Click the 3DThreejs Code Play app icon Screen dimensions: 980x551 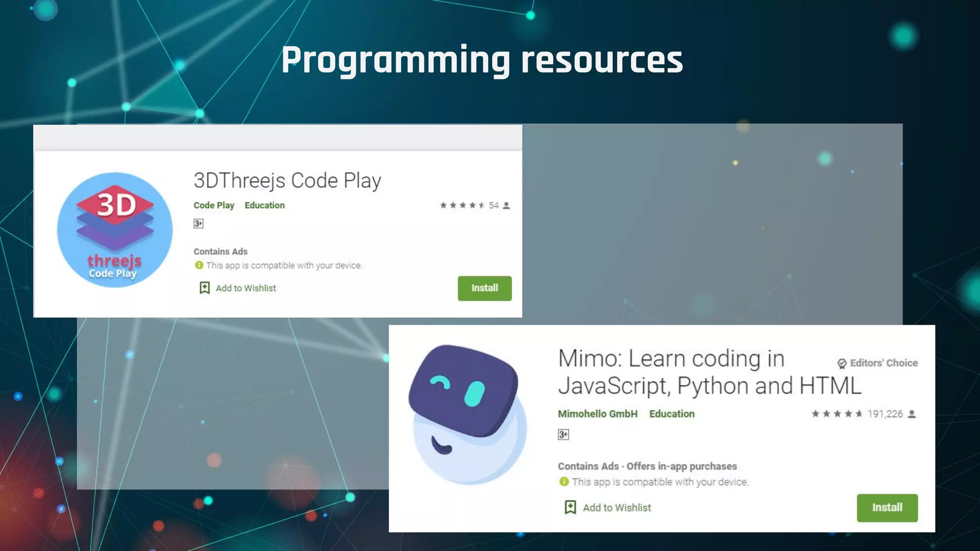tap(115, 230)
